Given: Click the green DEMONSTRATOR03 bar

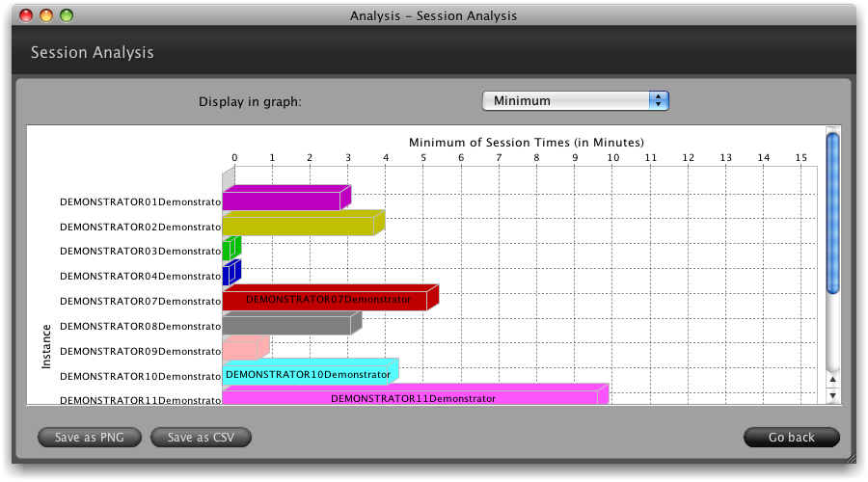Looking at the screenshot, I should 228,251.
